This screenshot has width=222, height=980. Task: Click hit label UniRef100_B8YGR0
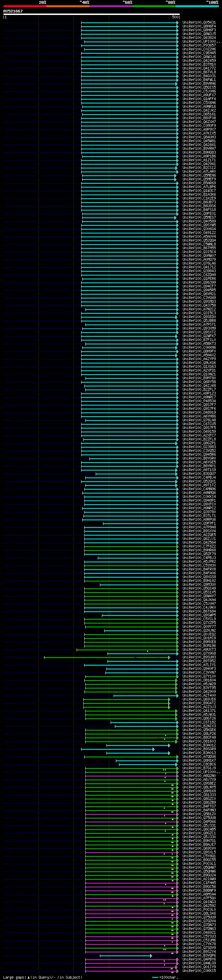tap(199, 459)
